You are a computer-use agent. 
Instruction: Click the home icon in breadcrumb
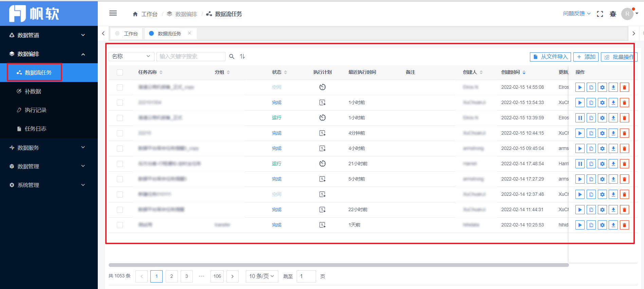click(x=135, y=14)
